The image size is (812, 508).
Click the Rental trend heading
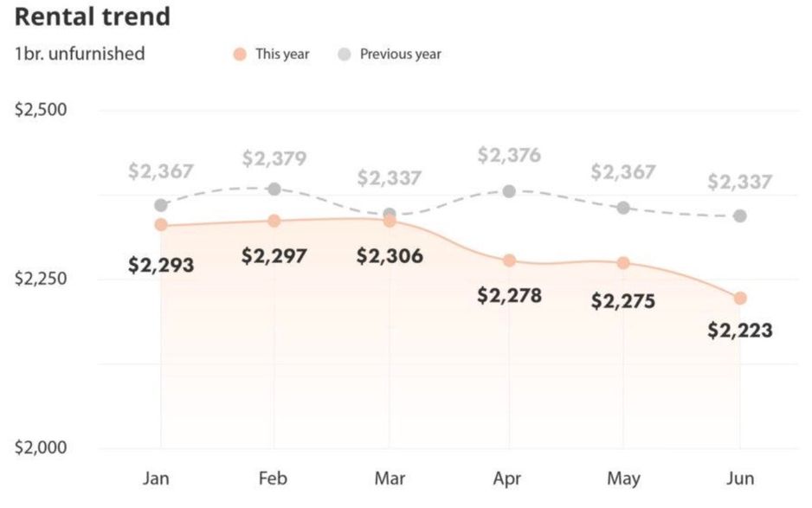click(92, 16)
